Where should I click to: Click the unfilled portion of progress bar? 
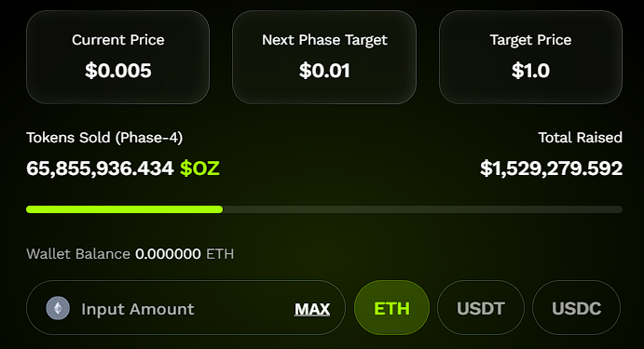click(422, 209)
